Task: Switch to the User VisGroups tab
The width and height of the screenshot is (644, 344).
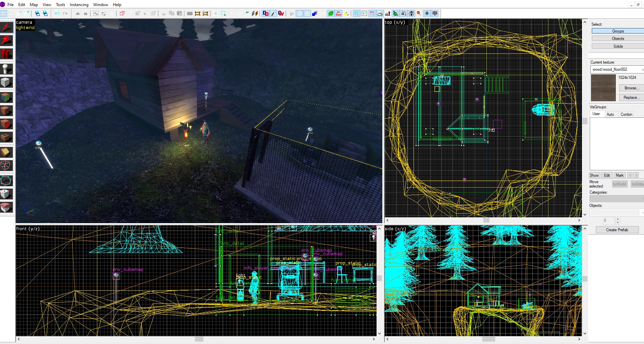Action: click(x=596, y=114)
